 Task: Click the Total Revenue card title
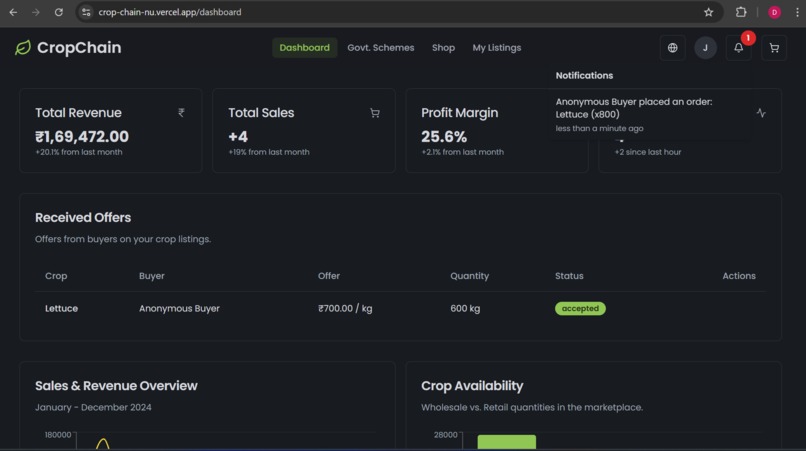[x=78, y=113]
